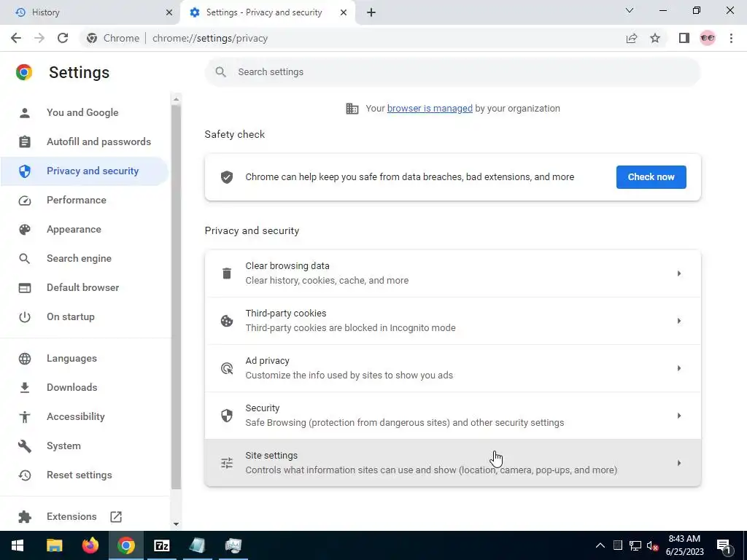Select Privacy and security in sidebar

(85, 171)
